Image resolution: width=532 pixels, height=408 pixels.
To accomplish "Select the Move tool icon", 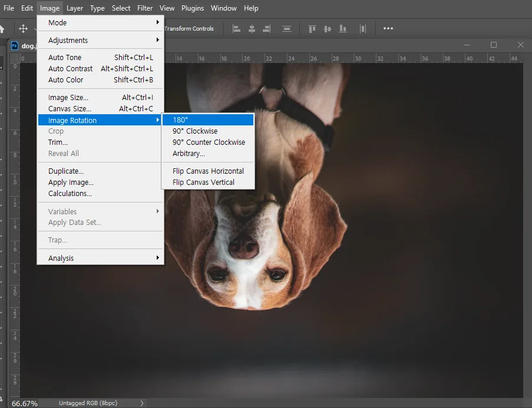I will click(23, 28).
